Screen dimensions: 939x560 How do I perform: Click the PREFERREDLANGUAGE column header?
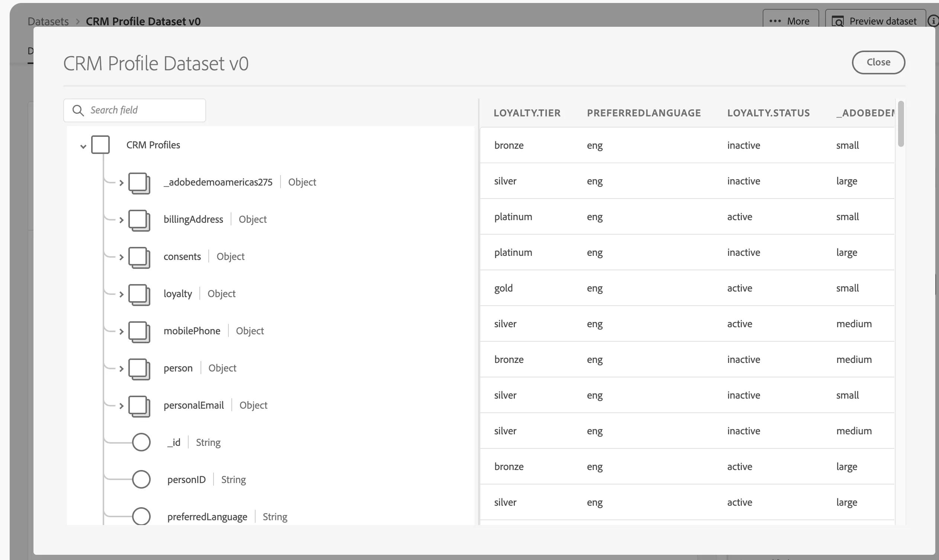(644, 113)
